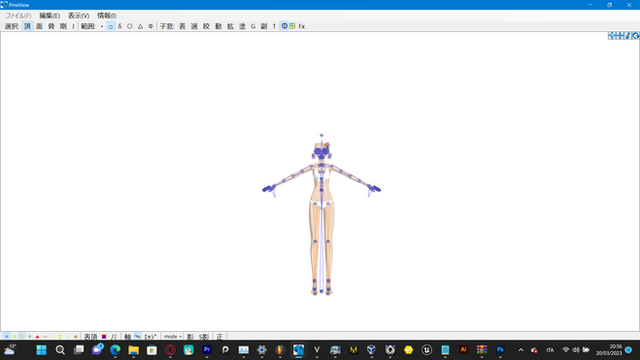Open the 動 object move sub-window
Image resolution: width=640 pixels, height=360 pixels.
click(218, 26)
